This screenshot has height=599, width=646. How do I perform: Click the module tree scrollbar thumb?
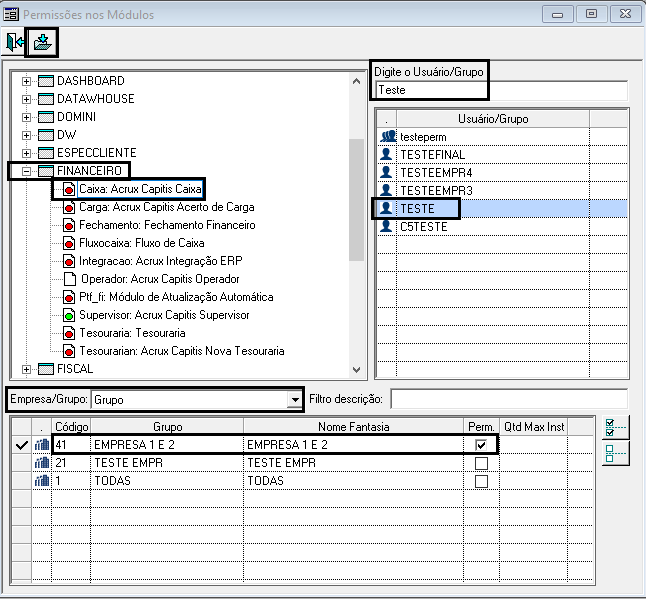(356, 200)
